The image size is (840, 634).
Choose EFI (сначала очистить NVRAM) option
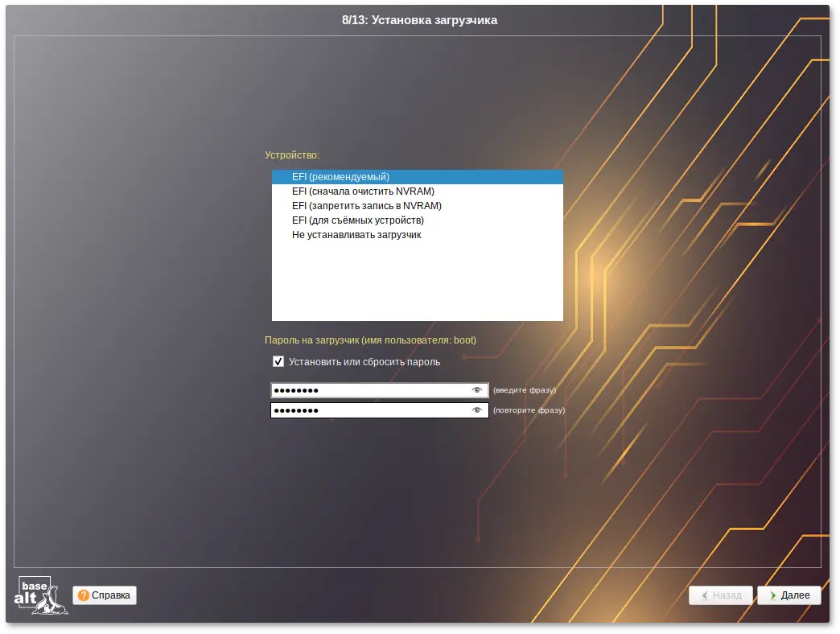(363, 191)
